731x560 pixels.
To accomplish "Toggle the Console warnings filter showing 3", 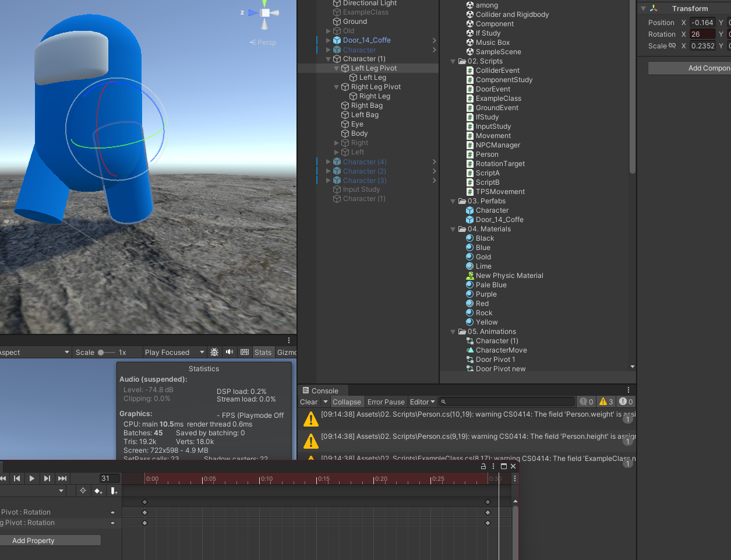I will pyautogui.click(x=606, y=401).
